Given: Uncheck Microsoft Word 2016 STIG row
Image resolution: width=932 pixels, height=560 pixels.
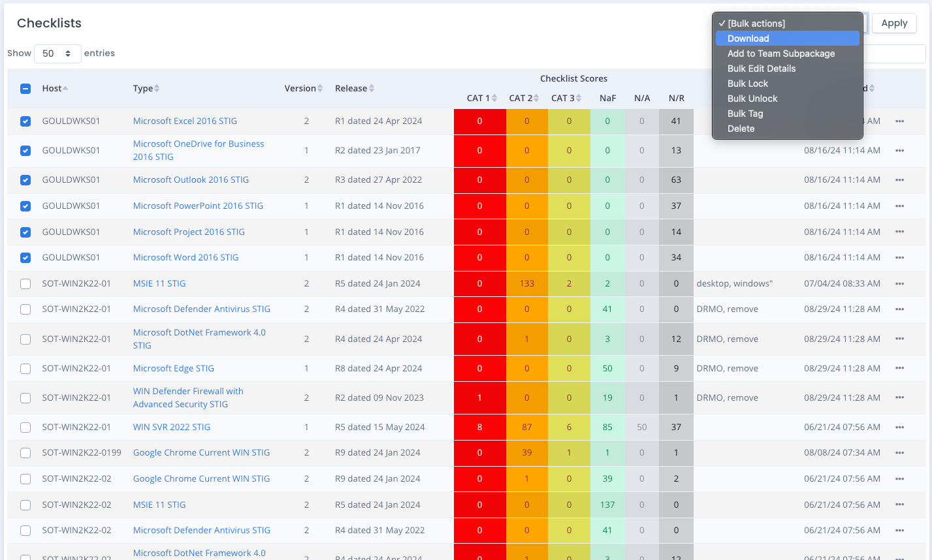Looking at the screenshot, I should 25,258.
